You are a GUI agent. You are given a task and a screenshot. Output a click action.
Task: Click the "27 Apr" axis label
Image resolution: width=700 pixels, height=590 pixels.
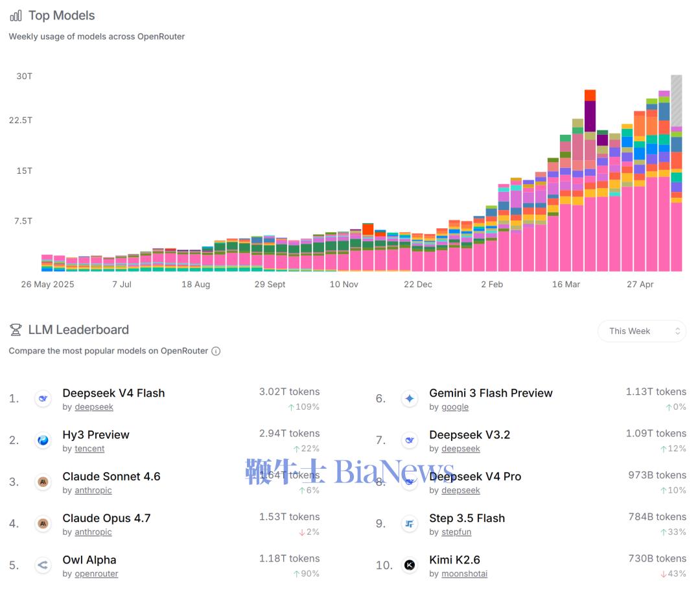640,285
